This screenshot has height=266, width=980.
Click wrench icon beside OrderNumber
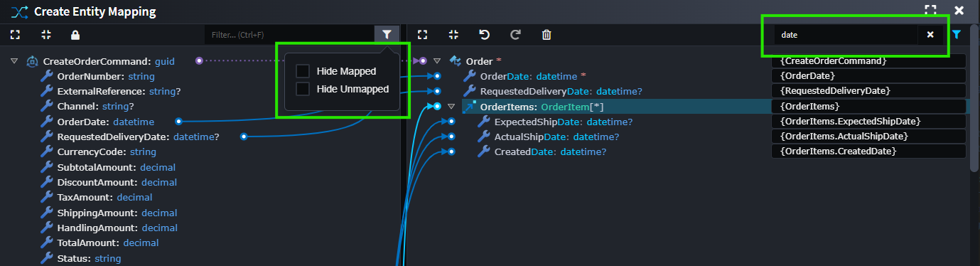[47, 76]
